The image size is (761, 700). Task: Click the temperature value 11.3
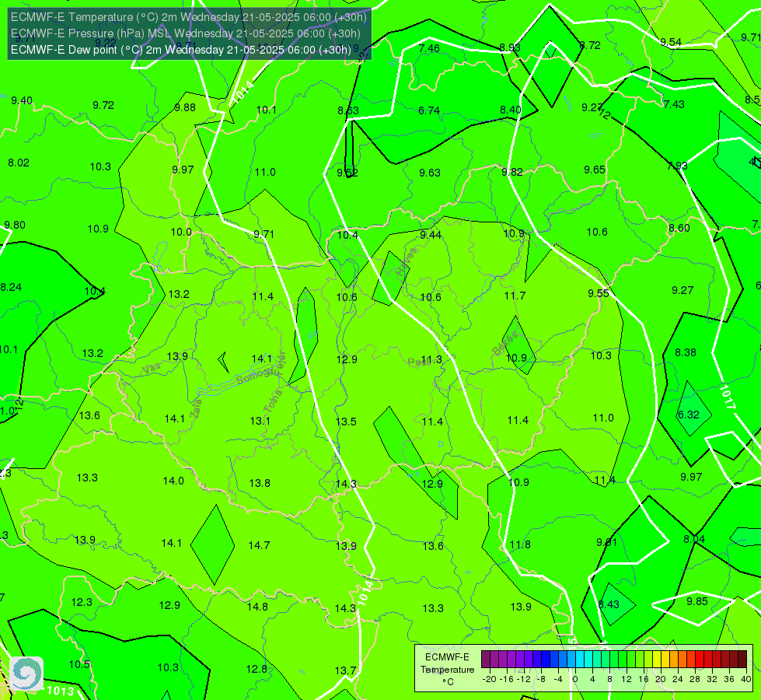(x=431, y=360)
